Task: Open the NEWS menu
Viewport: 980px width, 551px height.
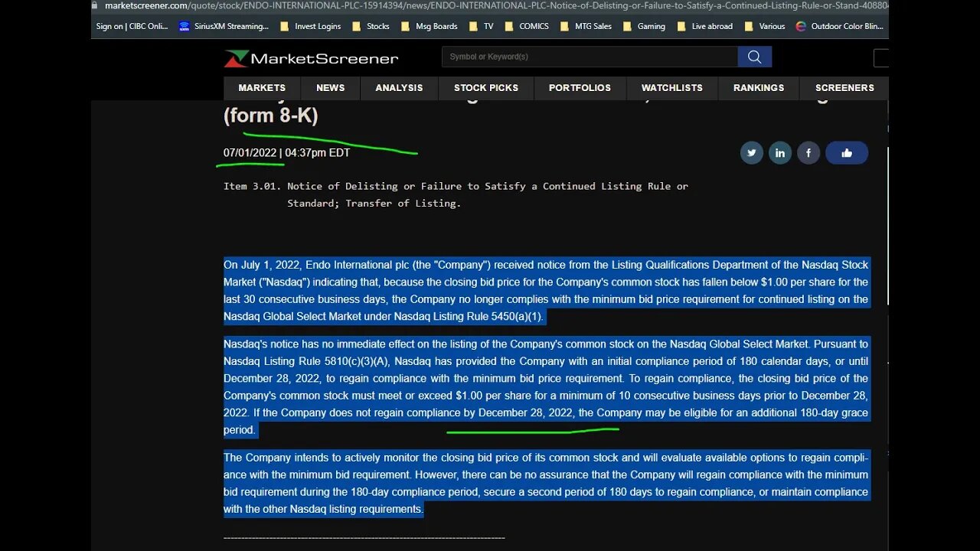Action: [331, 88]
